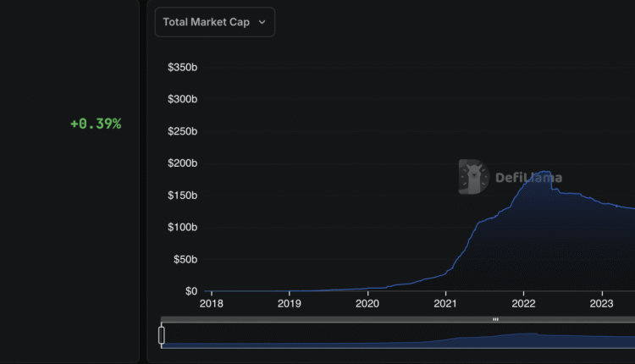Click the 2018 label on the x-axis
This screenshot has width=635, height=364.
[x=211, y=303]
